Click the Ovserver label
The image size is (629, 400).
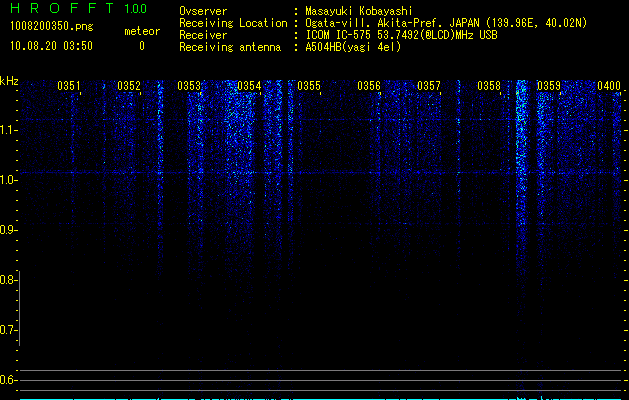coord(203,11)
